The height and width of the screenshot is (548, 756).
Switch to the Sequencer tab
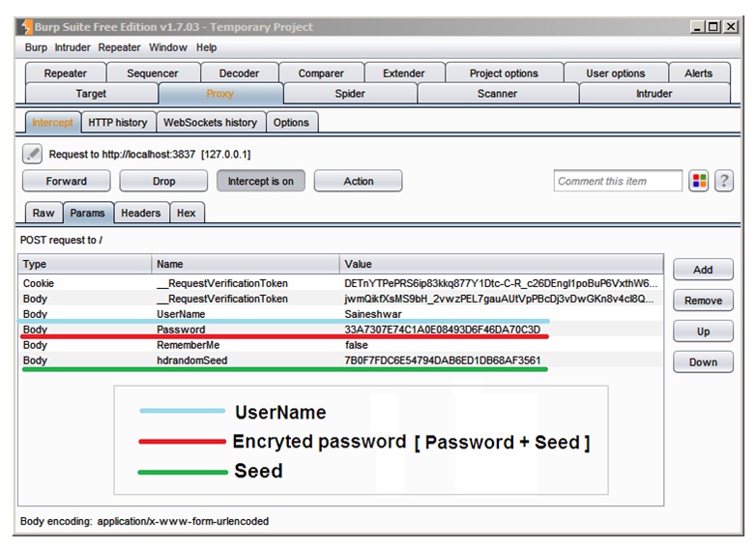click(x=153, y=73)
